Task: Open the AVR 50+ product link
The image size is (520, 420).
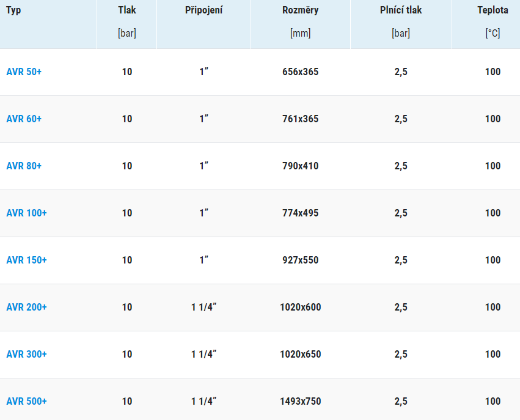Action: pyautogui.click(x=24, y=72)
